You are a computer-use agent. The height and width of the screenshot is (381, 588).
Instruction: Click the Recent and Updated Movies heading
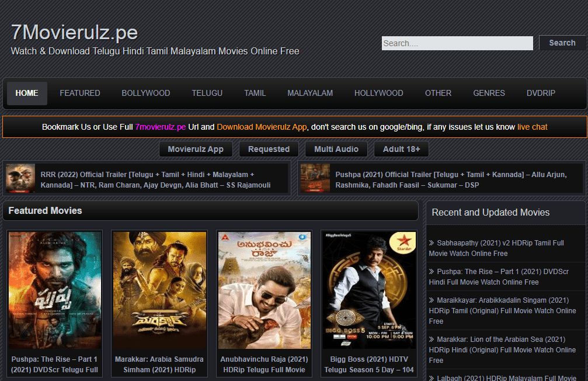click(490, 213)
